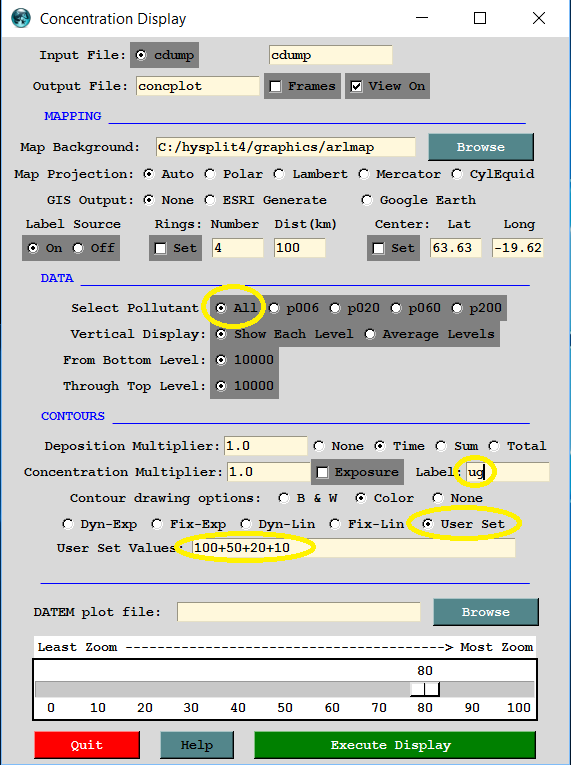Turn Label Source Off

[78, 248]
